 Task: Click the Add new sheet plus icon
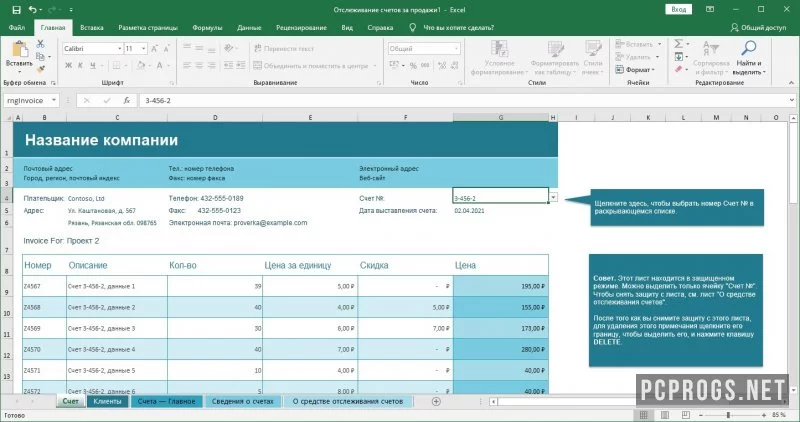point(436,402)
